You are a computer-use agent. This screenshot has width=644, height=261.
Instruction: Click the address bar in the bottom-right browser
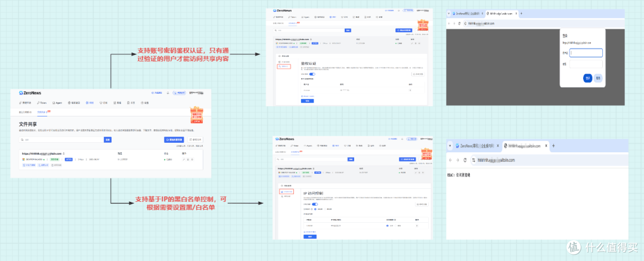point(549,159)
